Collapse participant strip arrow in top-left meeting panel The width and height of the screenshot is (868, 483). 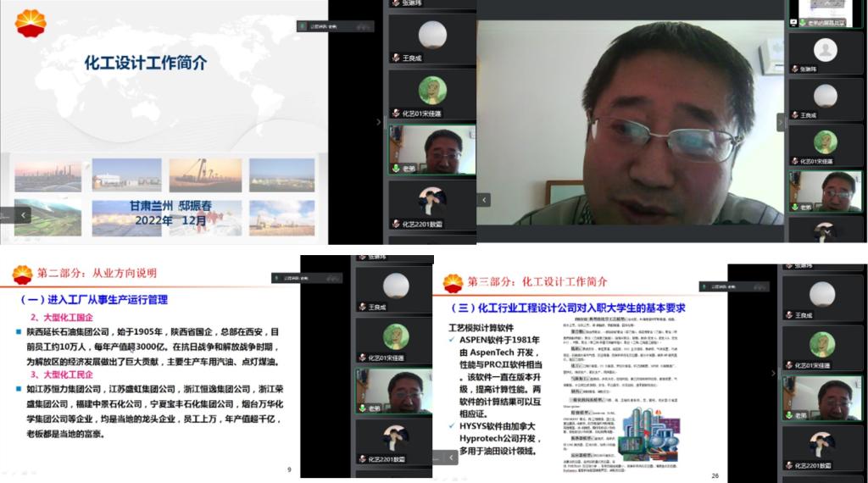point(379,122)
